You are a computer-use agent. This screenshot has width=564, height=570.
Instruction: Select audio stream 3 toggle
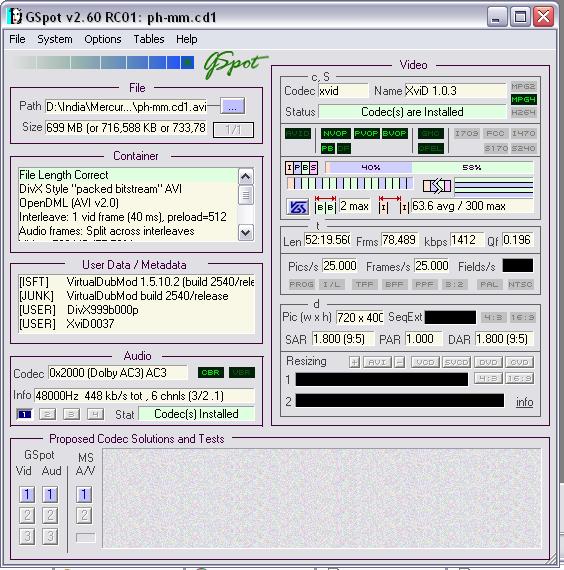tap(71, 414)
